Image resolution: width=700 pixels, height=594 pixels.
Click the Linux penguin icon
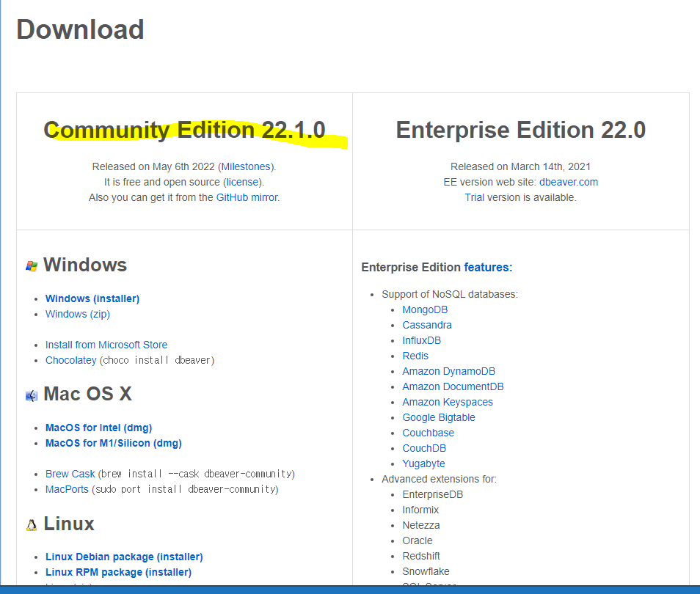(x=32, y=525)
